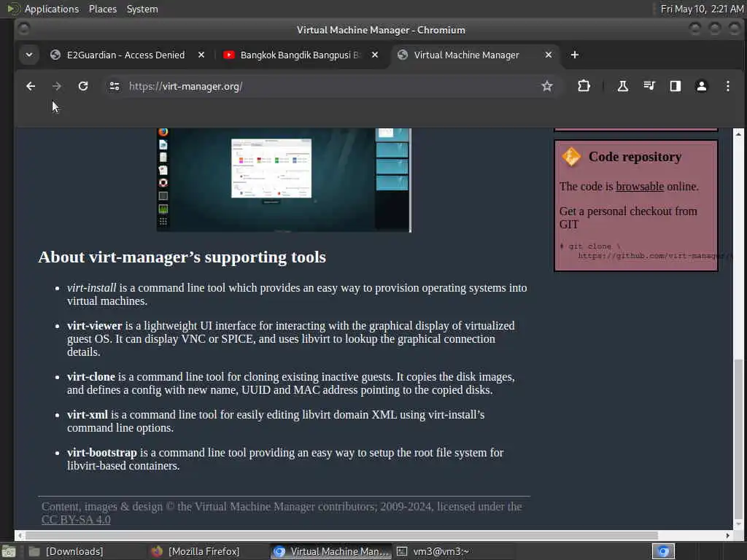Select the Virtual Machine Manager tab
This screenshot has width=747, height=560.
point(466,55)
